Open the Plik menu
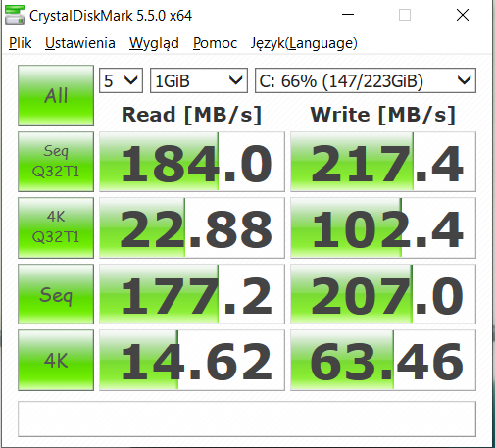This screenshot has width=495, height=448. pos(21,43)
